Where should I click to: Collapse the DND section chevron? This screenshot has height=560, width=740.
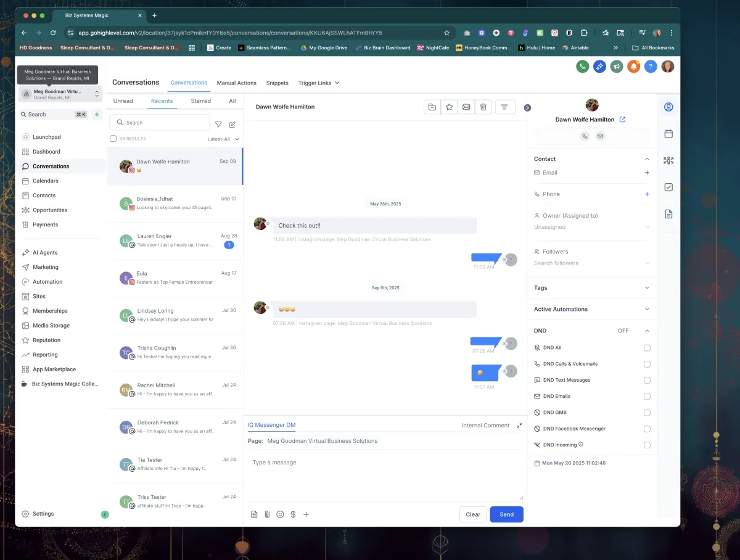[647, 331]
